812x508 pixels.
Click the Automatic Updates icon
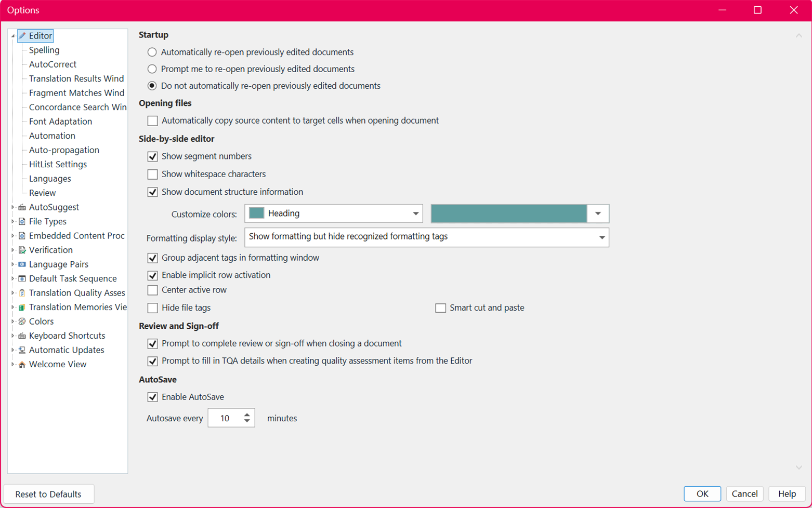pyautogui.click(x=22, y=350)
